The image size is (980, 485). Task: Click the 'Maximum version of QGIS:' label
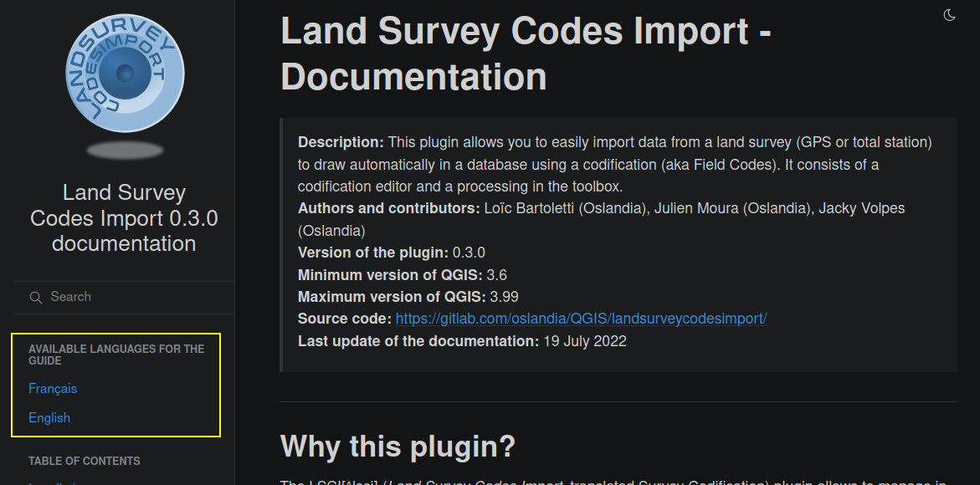tap(392, 297)
